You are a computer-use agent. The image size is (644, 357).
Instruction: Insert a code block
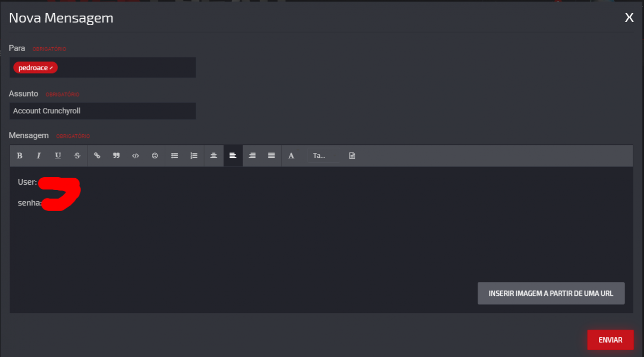pos(136,156)
